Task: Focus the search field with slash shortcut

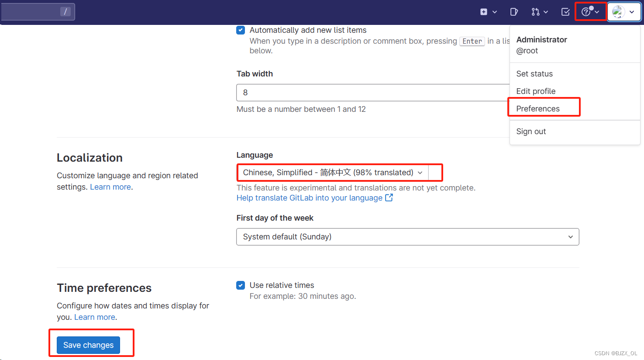Action: [x=38, y=12]
